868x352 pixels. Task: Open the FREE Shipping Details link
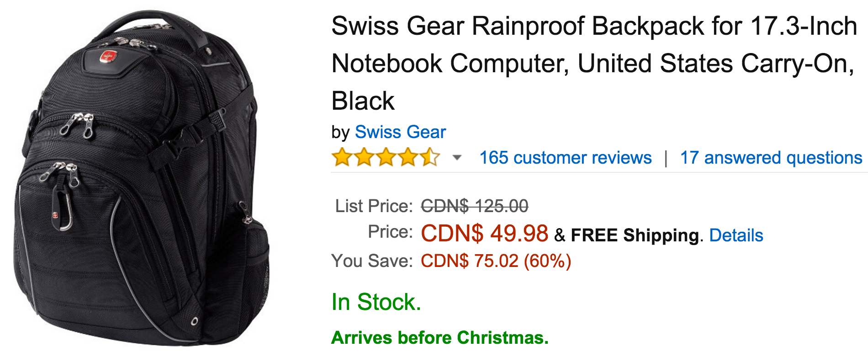[x=736, y=235]
